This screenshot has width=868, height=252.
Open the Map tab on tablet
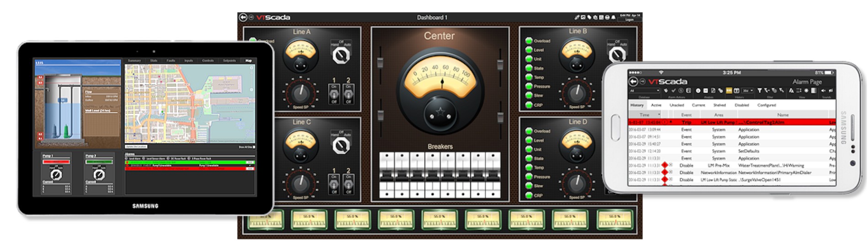click(248, 61)
